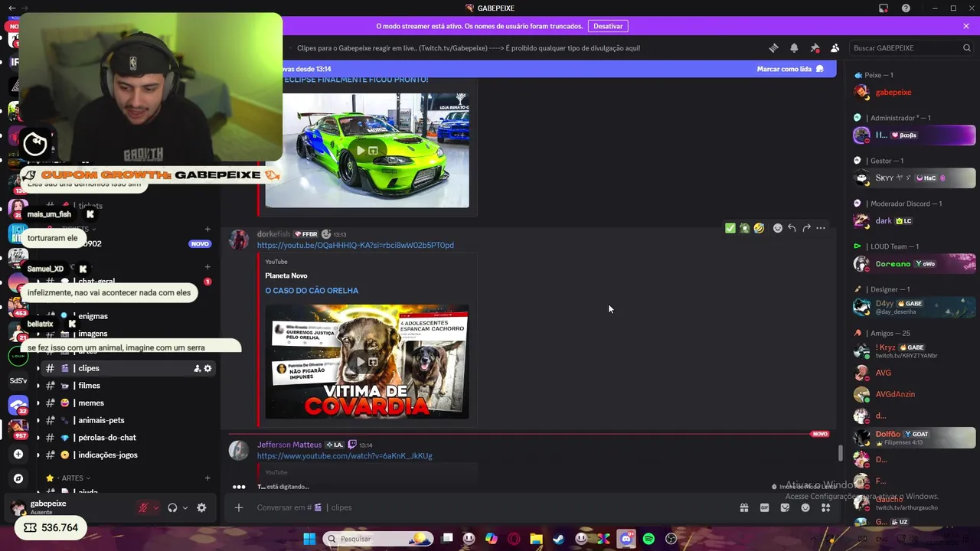
Task: Open the gift Nitro icon
Action: 743,507
